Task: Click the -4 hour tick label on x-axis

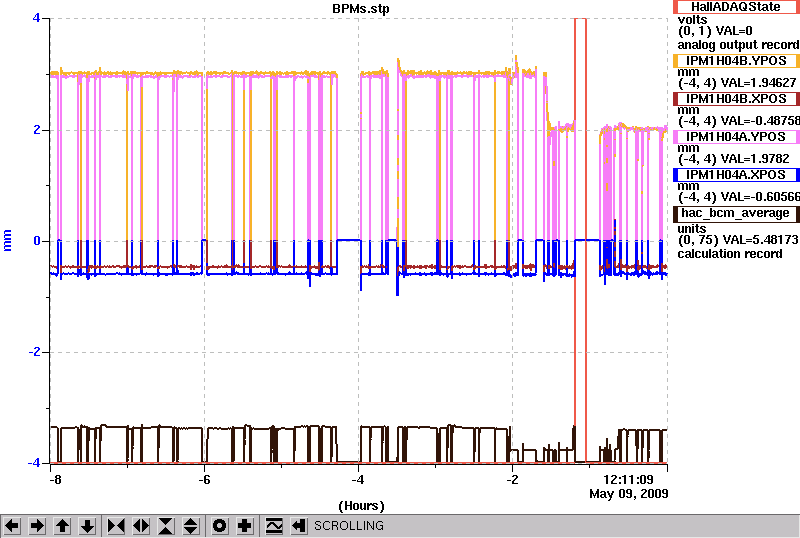Action: point(358,480)
